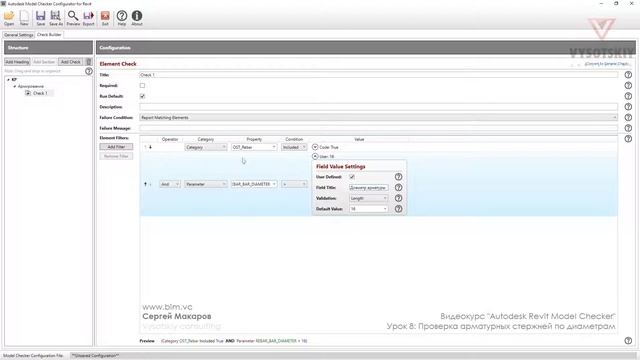Move the second filter row up with the arrow
Viewport: 640px width, 360px height.
tap(145, 184)
